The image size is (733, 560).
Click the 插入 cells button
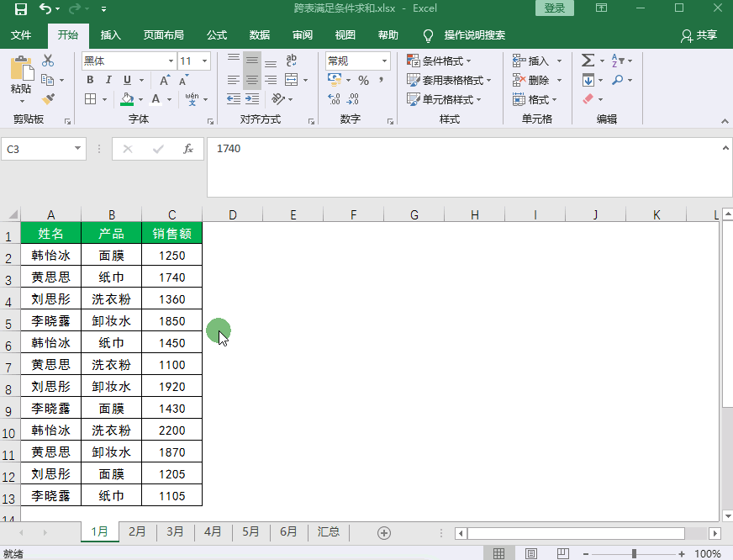click(x=532, y=61)
